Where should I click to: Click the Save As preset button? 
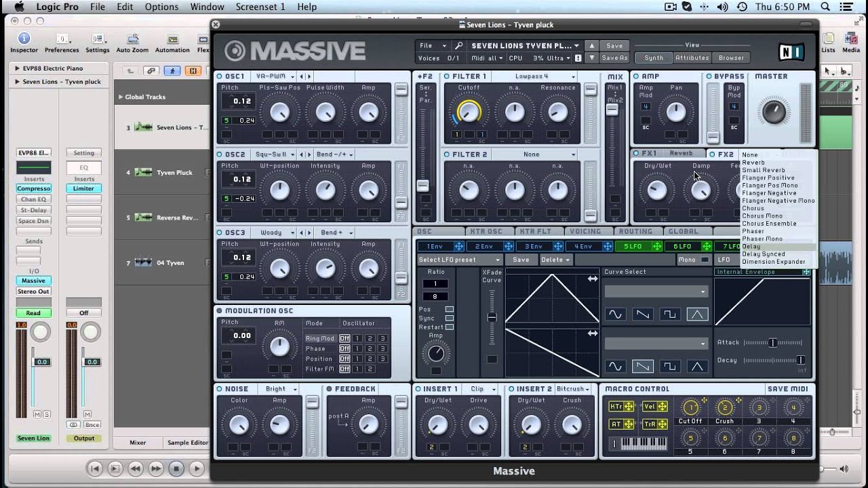coord(614,58)
